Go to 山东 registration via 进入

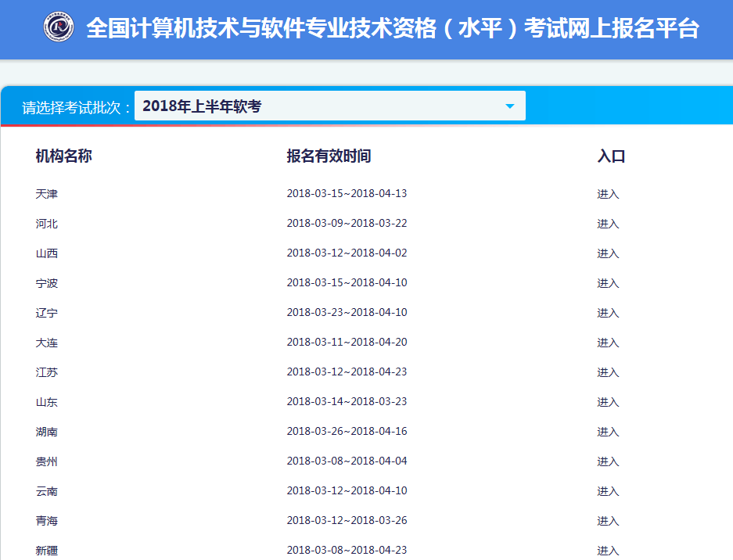click(x=608, y=402)
